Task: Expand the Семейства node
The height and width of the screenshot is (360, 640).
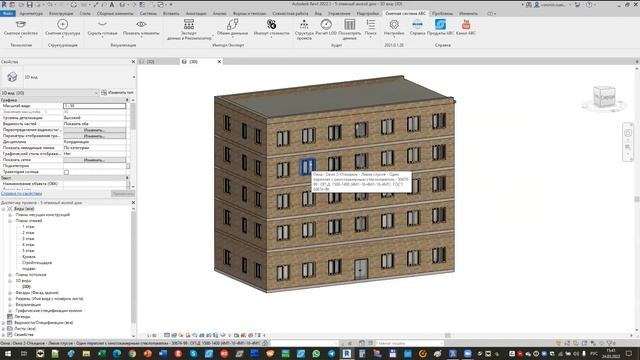Action: [x=4, y=335]
